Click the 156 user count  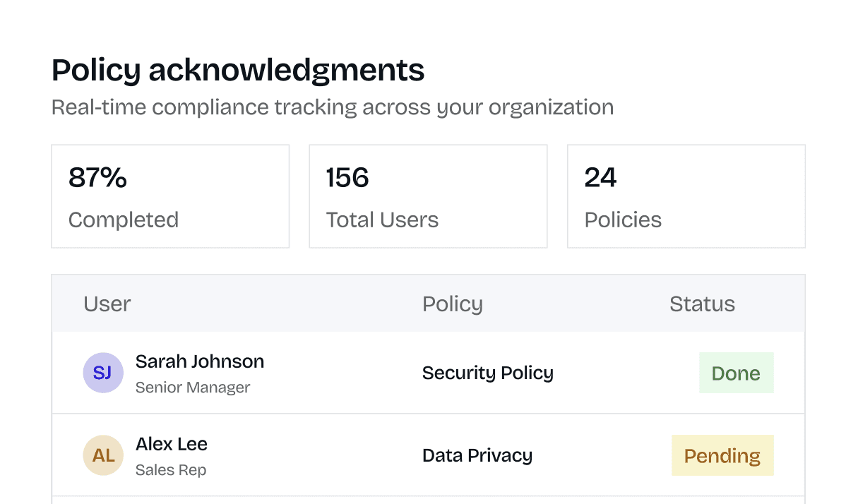[x=347, y=178]
